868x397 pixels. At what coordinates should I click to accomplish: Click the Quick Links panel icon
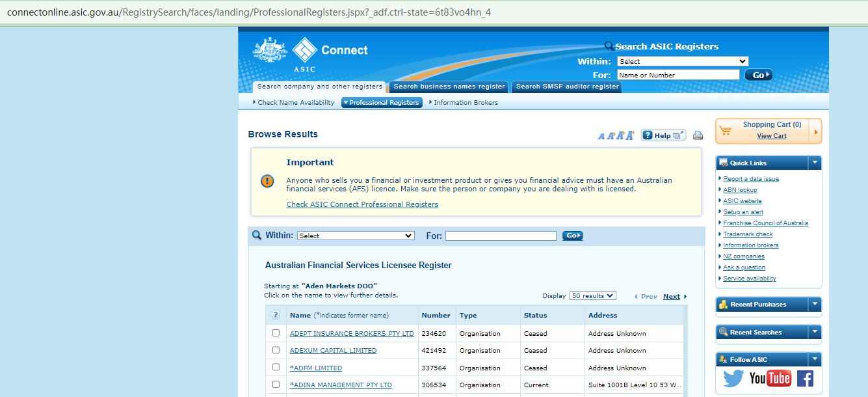724,163
